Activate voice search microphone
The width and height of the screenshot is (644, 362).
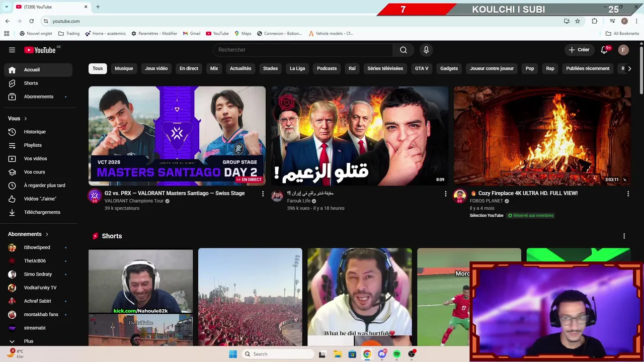click(426, 50)
